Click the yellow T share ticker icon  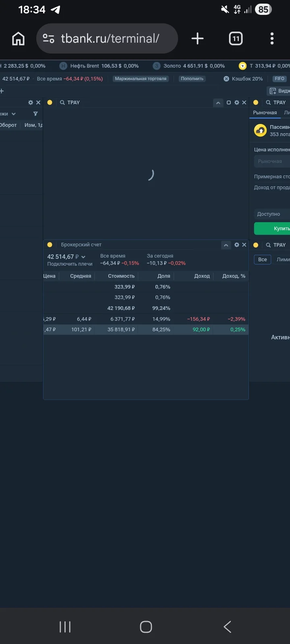[x=242, y=66]
